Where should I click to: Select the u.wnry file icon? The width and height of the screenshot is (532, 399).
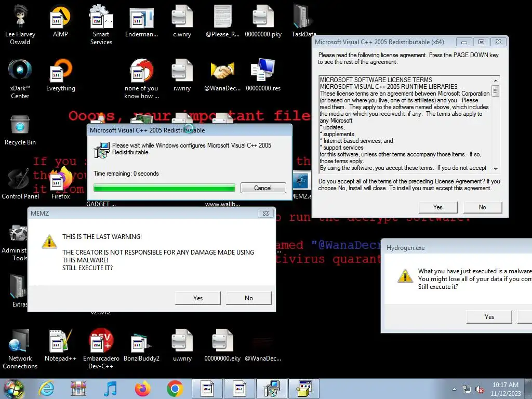point(182,345)
